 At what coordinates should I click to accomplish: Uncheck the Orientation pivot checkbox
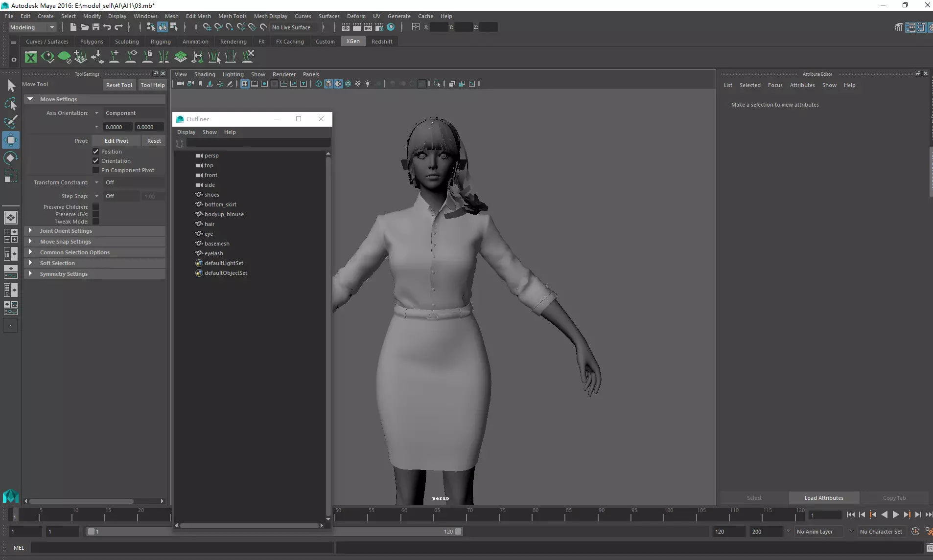click(x=96, y=161)
